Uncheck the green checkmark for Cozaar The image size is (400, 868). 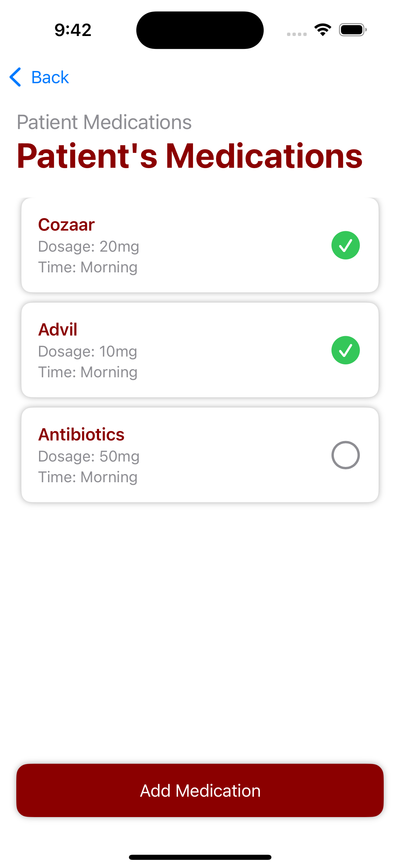coord(345,245)
